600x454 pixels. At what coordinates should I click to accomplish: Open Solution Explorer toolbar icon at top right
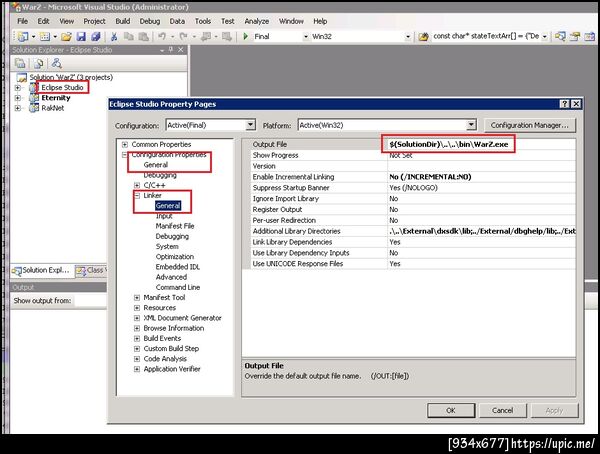click(x=560, y=37)
